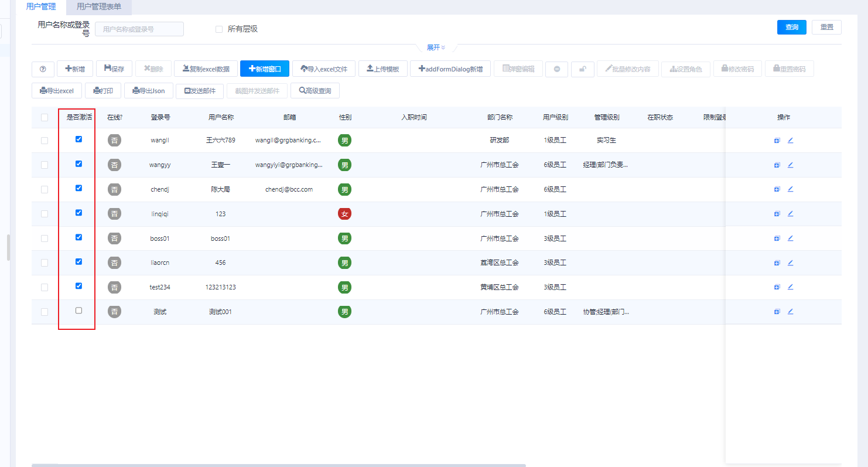Click the 用户级别 column header

coord(555,117)
